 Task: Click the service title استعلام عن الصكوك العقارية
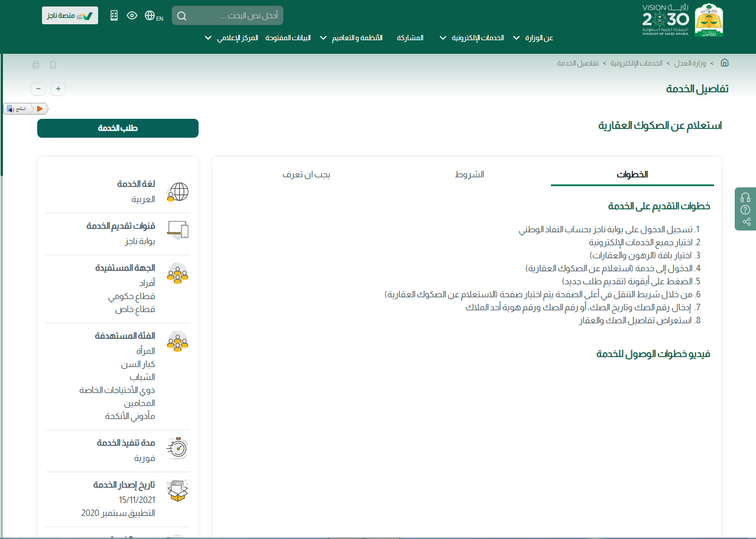click(660, 126)
